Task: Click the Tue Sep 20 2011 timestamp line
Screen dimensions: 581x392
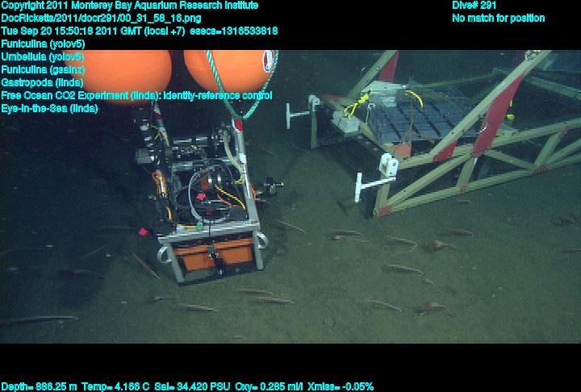Action: 140,31
